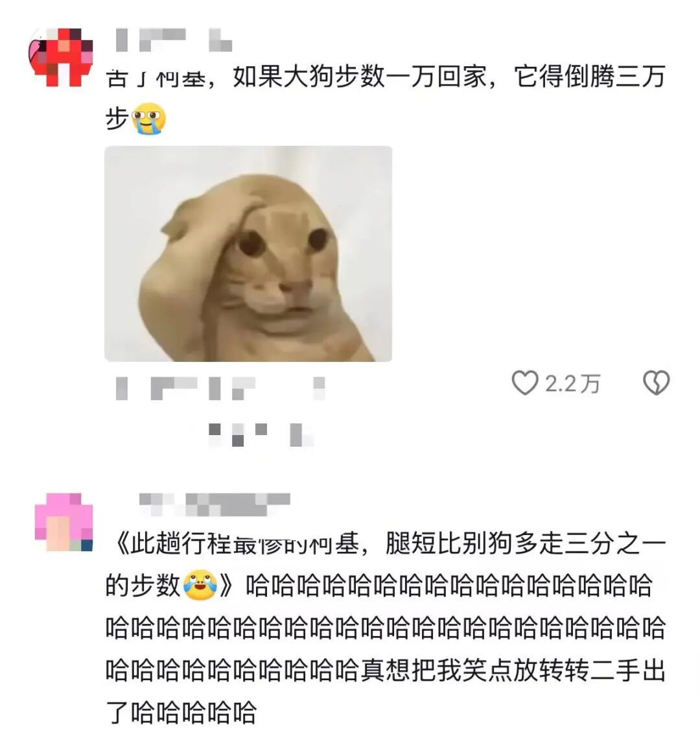The width and height of the screenshot is (700, 736).
Task: Expand the blurred replies row under first comment
Action: pyautogui.click(x=261, y=434)
